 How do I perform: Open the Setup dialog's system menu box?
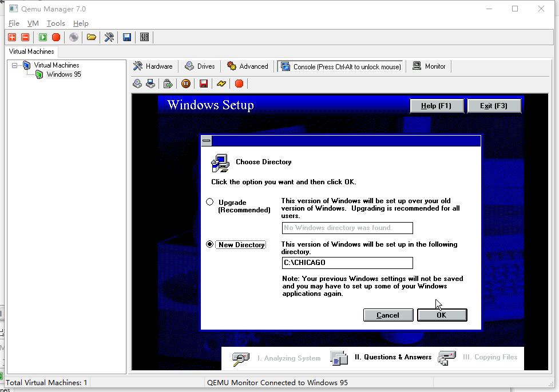(x=207, y=141)
